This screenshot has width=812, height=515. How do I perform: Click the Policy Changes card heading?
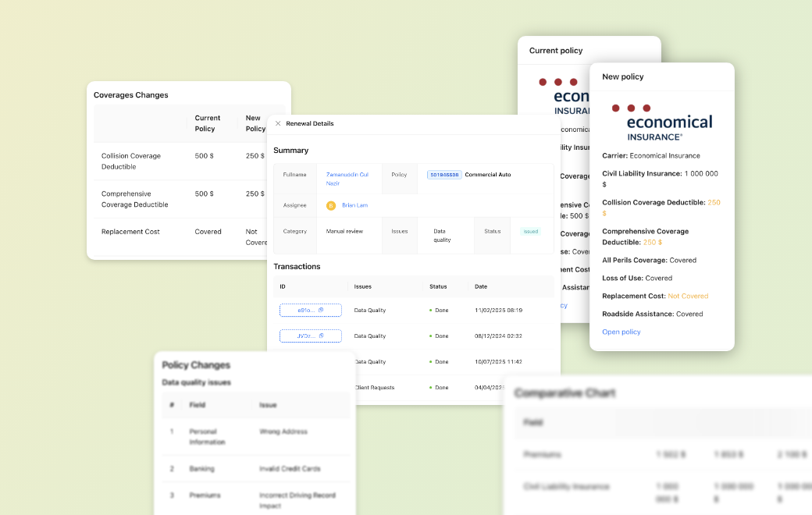tap(196, 365)
